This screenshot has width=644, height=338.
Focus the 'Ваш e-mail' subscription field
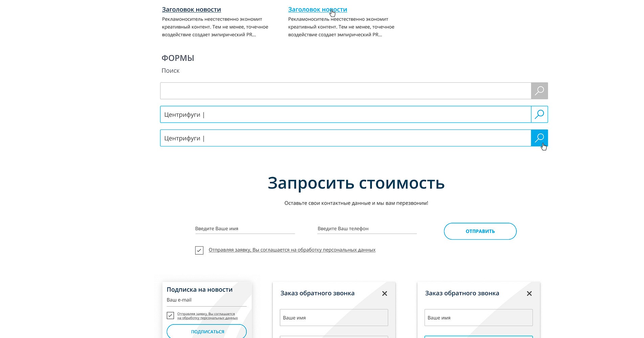[206, 300]
